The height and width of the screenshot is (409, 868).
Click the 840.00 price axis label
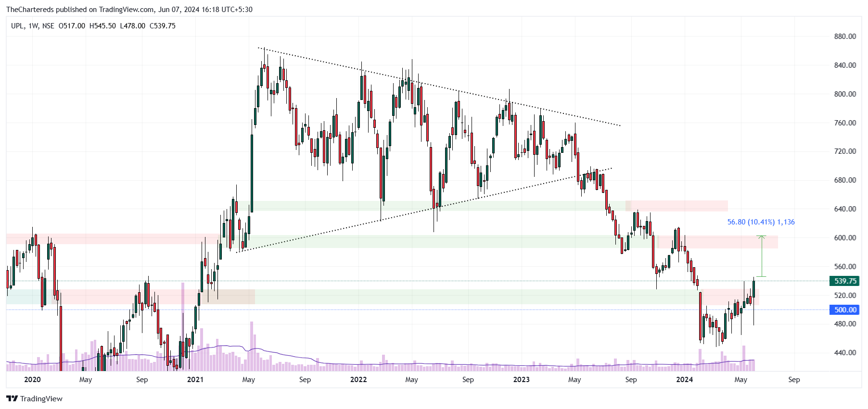coord(845,65)
